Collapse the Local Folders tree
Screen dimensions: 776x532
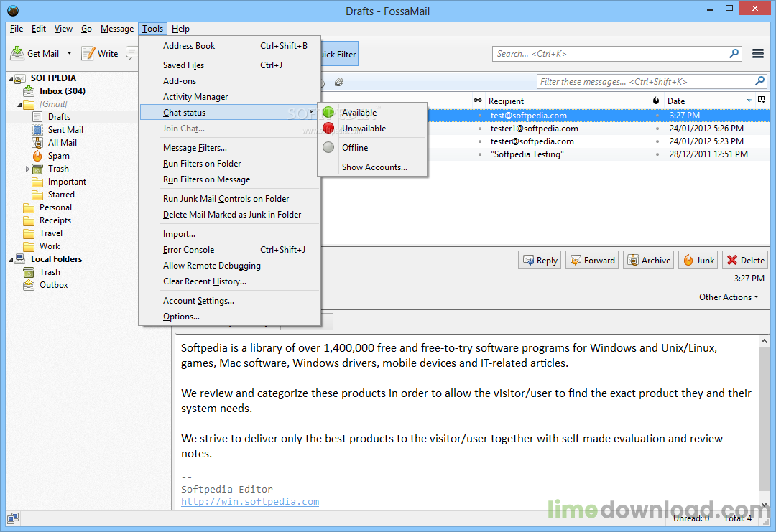(11, 259)
